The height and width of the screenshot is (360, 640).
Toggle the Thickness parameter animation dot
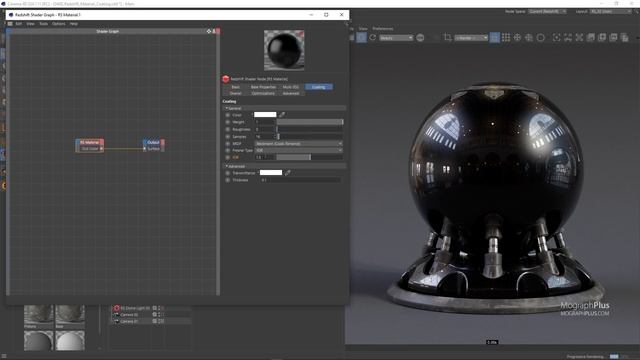click(x=228, y=180)
